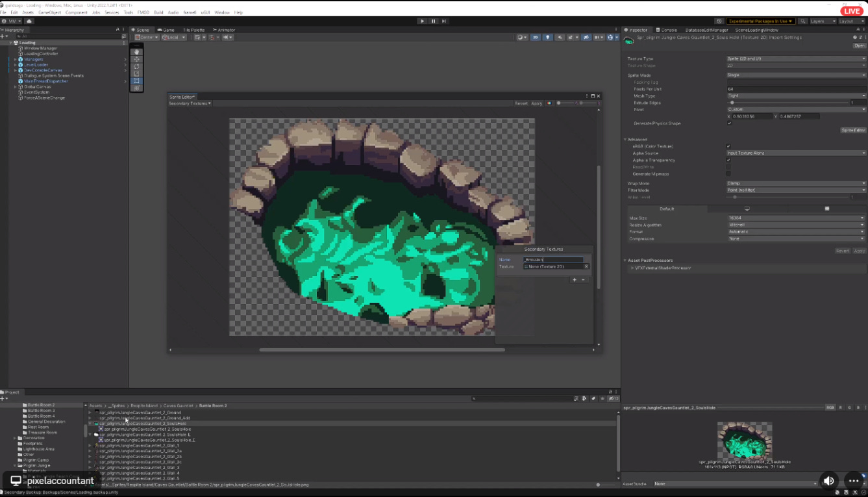Select the Hand tool in Scene toolbar
Viewport: 868px width, 497px height.
tap(136, 52)
